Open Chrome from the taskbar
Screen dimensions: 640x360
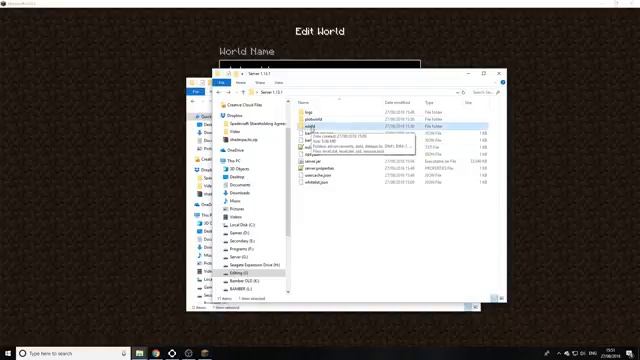156,353
